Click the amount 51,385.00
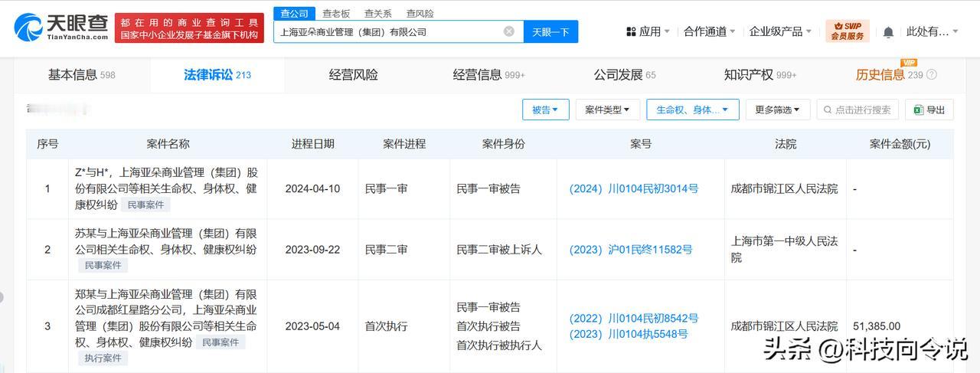Viewport: 980px width, 373px height. tap(877, 326)
